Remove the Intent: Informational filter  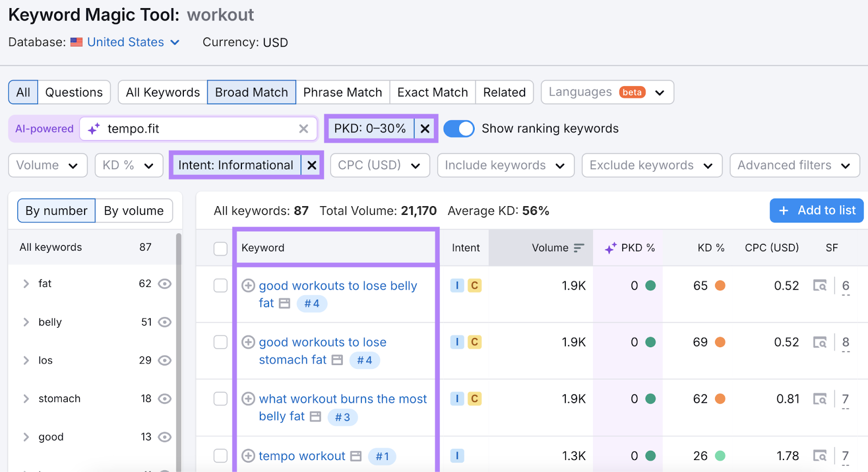(x=312, y=165)
